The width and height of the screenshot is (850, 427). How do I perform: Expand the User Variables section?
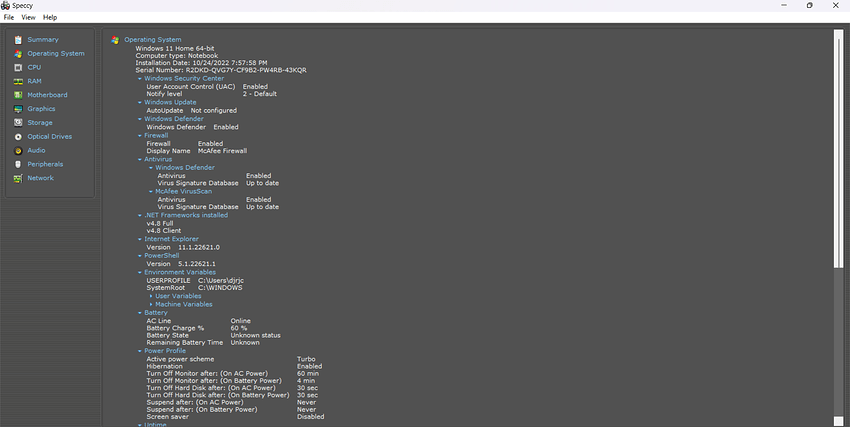tap(152, 296)
